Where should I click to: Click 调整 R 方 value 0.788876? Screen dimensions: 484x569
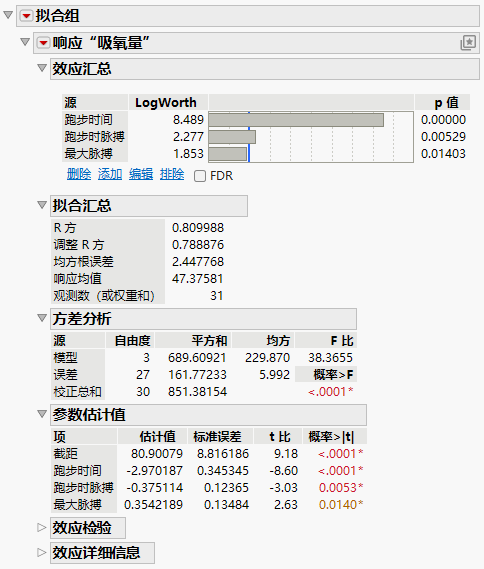click(x=198, y=245)
